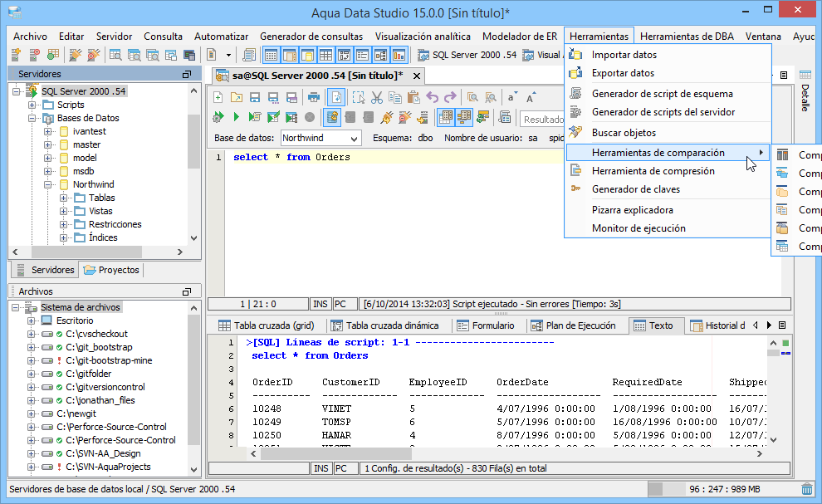Select the C:\gitfolder entry in the files tree
The width and height of the screenshot is (822, 504).
pyautogui.click(x=89, y=374)
